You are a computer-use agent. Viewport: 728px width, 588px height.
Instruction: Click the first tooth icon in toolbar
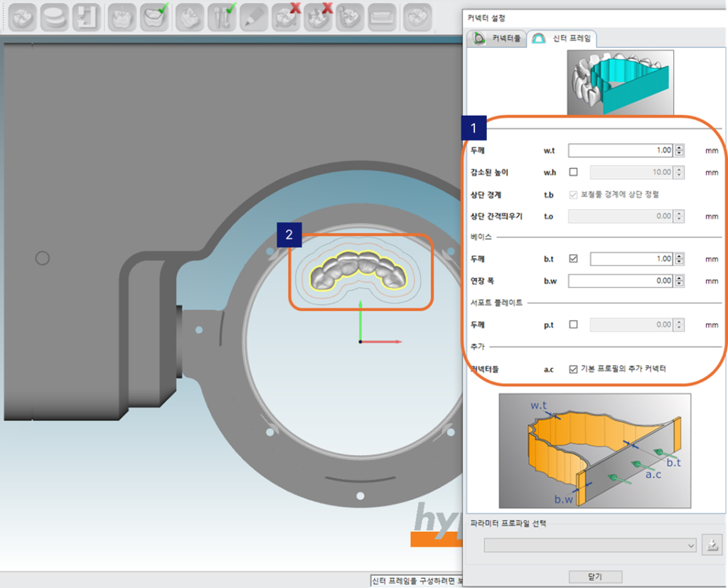[x=22, y=16]
